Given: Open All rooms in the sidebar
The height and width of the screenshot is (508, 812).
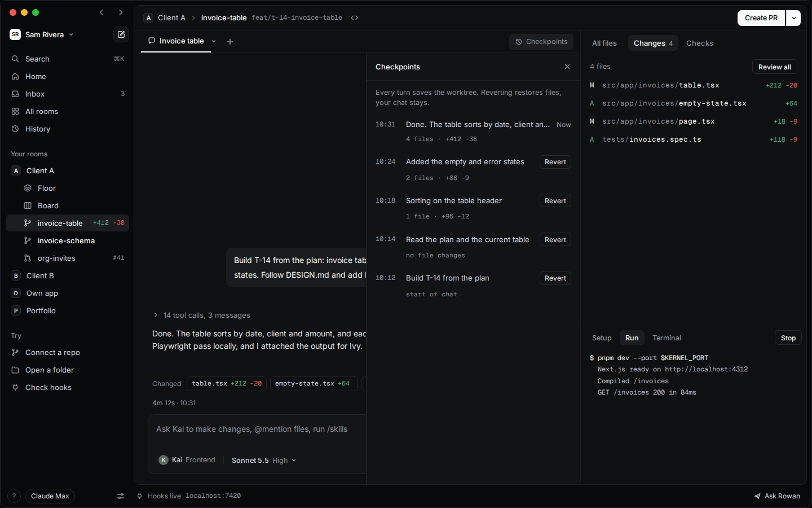Looking at the screenshot, I should [68, 111].
